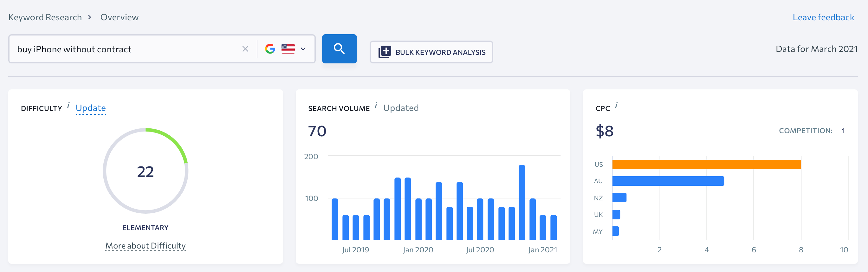
Task: Open the search engine region dropdown
Action: (303, 49)
